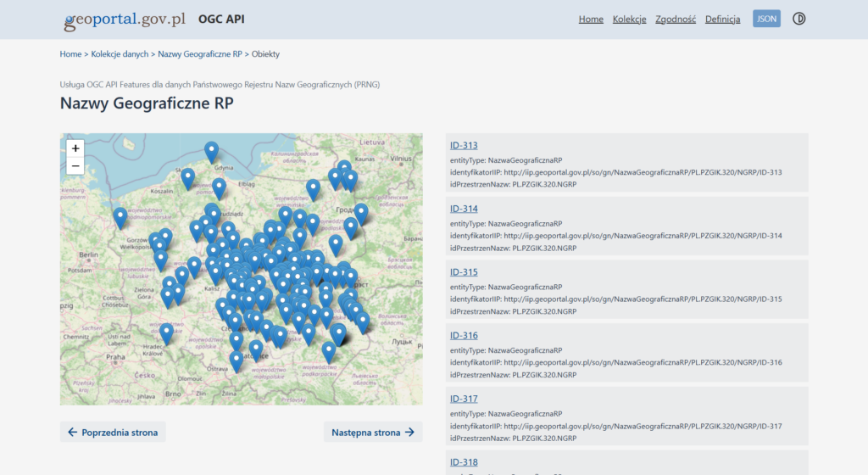The image size is (868, 475).
Task: Click the identyfikatorIIP text for ID-316
Action: (x=615, y=363)
